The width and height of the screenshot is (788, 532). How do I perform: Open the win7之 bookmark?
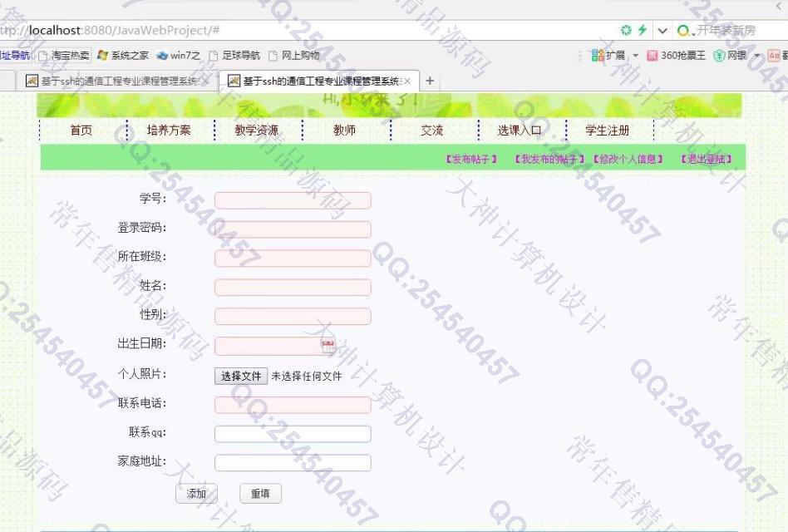pos(179,55)
